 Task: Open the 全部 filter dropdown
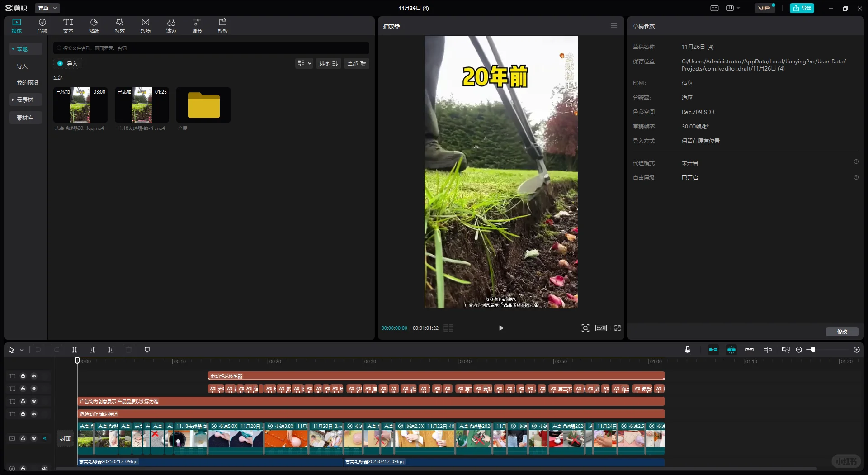pos(357,63)
